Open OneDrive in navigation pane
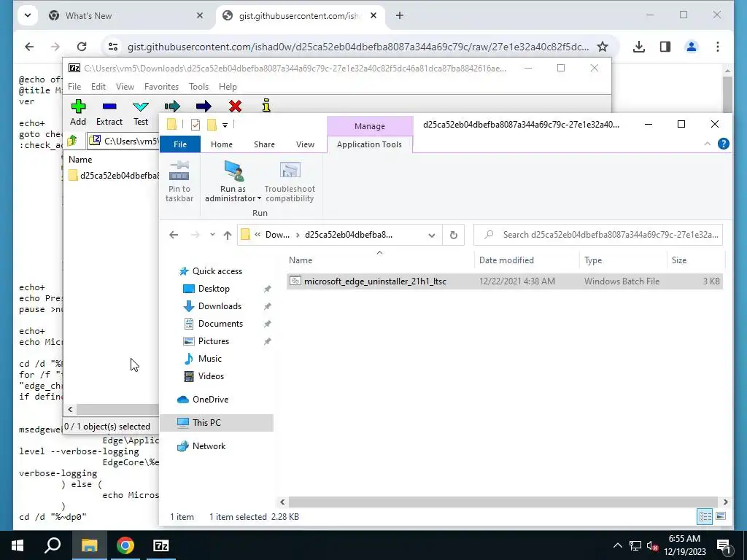This screenshot has width=747, height=560. 210,400
